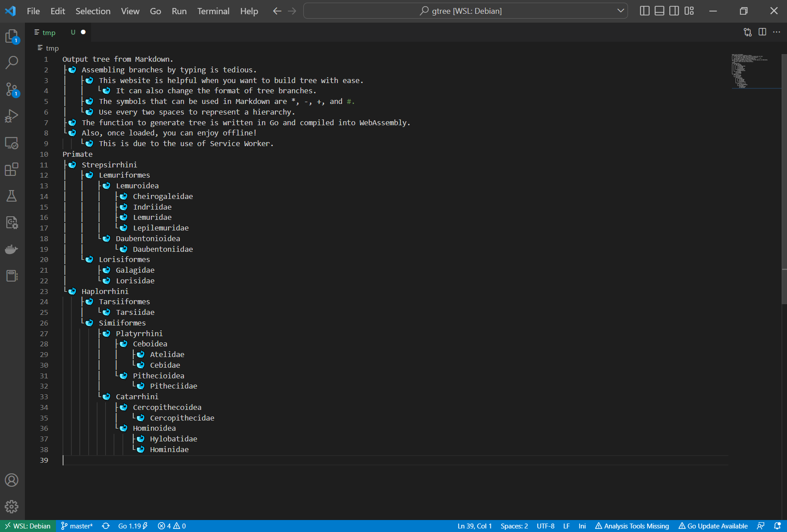Click the Go 1.19 version indicator
The width and height of the screenshot is (787, 532).
click(x=133, y=526)
